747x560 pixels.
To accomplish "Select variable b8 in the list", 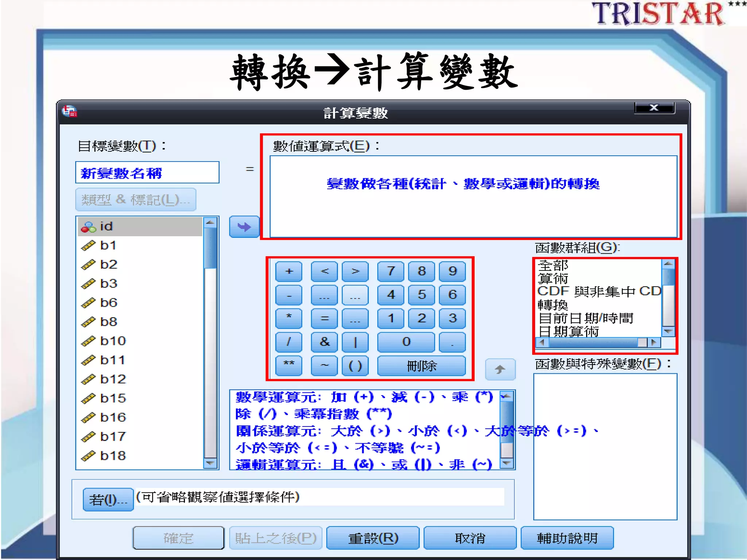I will click(x=140, y=322).
